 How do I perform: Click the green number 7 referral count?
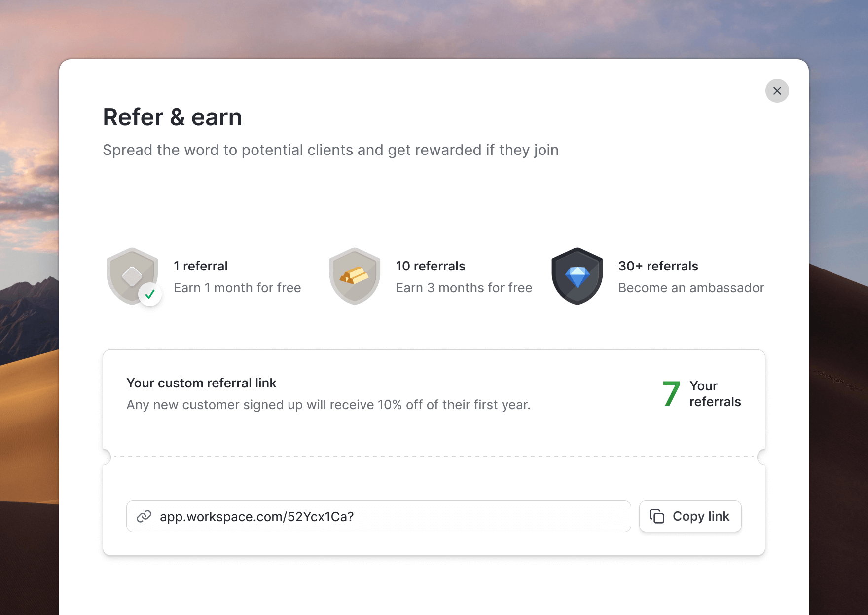pyautogui.click(x=671, y=394)
